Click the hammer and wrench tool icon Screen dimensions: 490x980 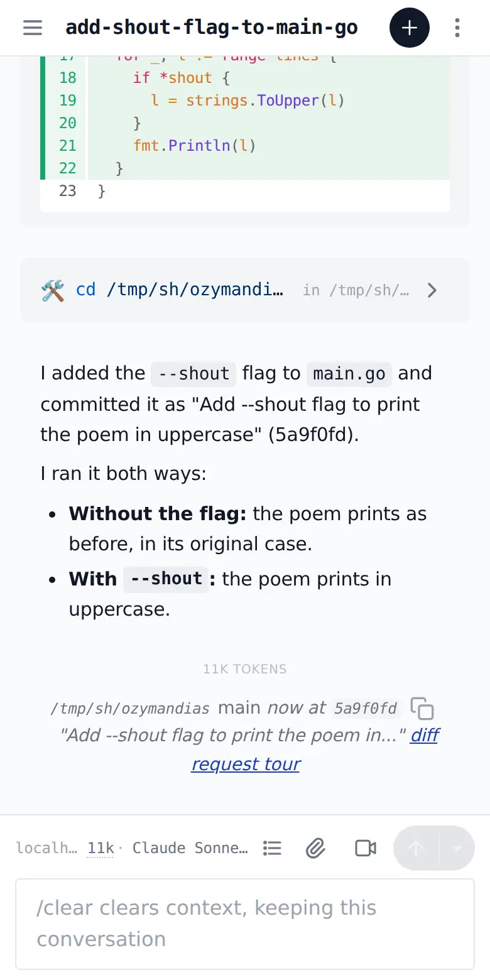pyautogui.click(x=53, y=290)
